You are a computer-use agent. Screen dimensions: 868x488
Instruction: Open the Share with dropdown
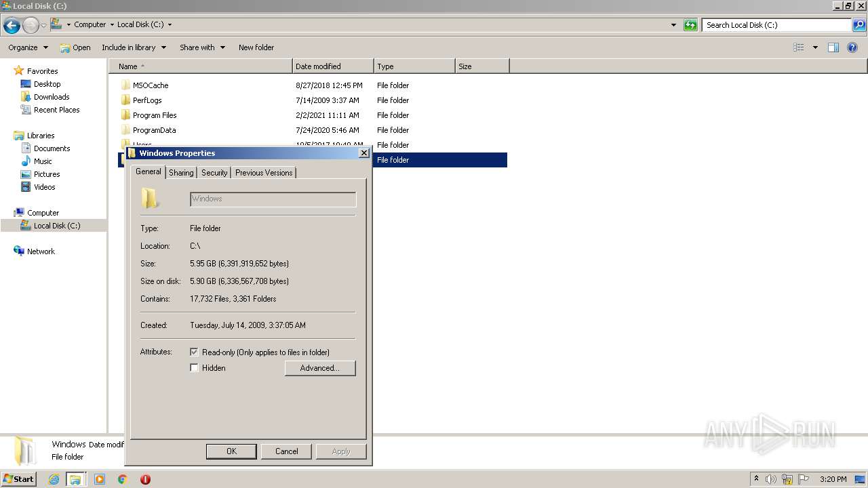click(x=201, y=47)
